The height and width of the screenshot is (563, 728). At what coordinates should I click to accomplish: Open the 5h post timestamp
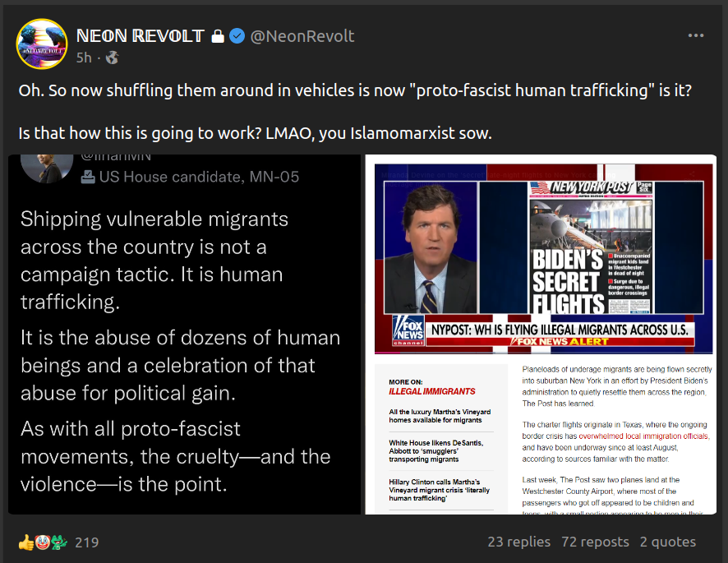coord(84,58)
